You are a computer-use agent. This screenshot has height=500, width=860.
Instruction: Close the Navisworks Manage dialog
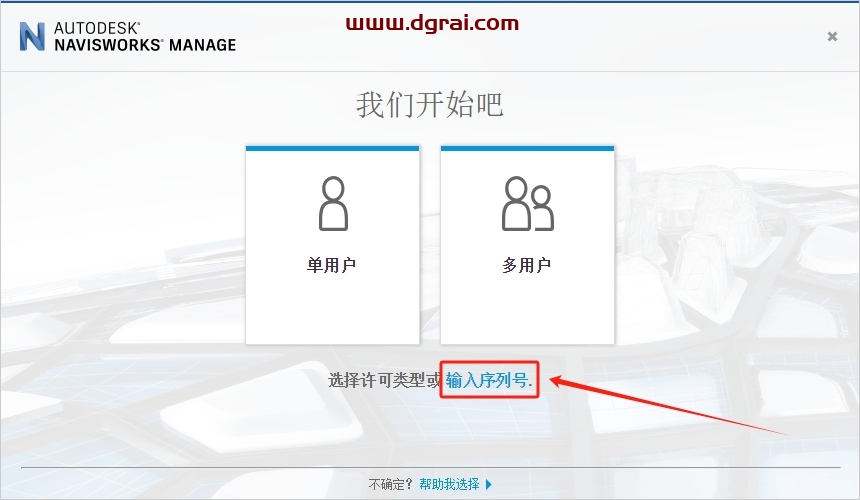click(832, 37)
